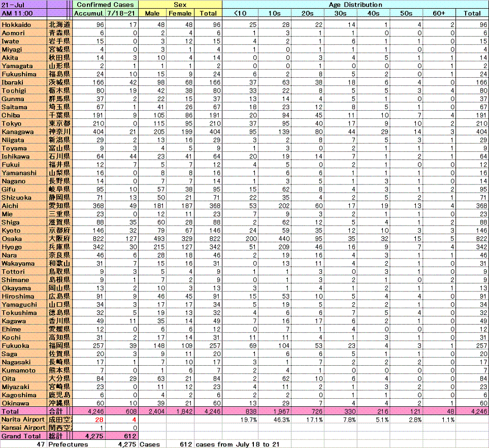Click the "60+" age column header
489x448 pixels.
pyautogui.click(x=440, y=13)
